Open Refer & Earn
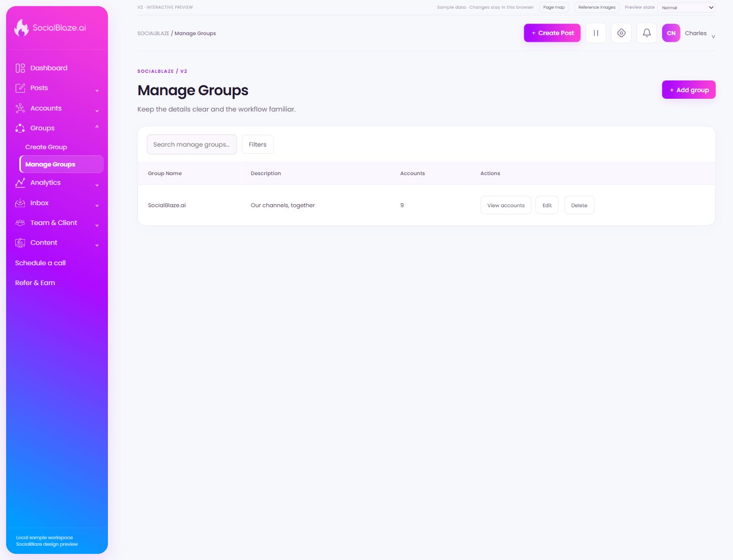733x560 pixels. click(35, 283)
